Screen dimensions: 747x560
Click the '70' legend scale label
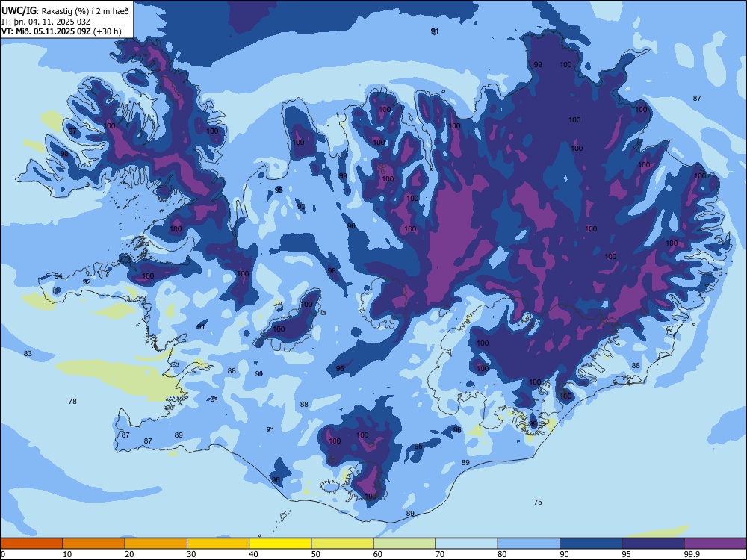[440, 554]
